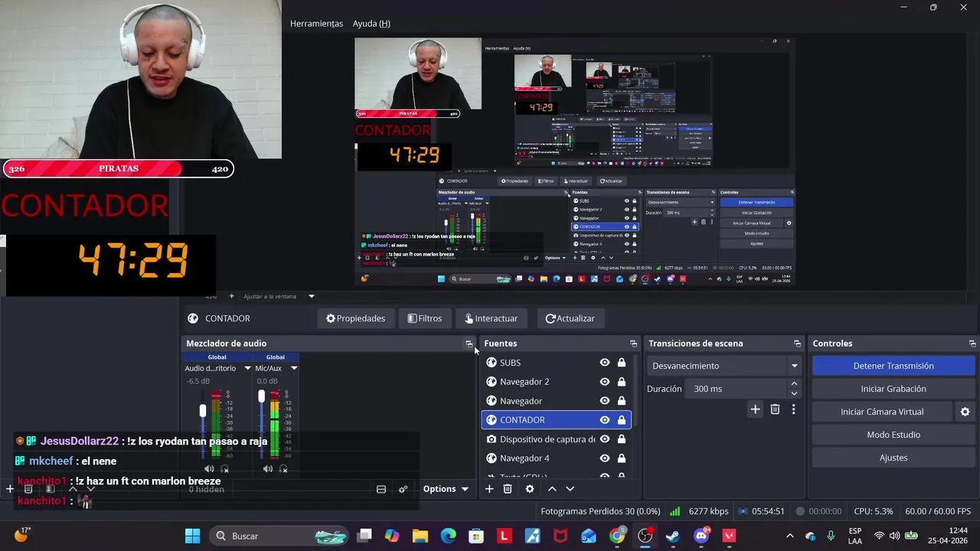Open Audio del escritorio channel dropdown arrow

tap(247, 368)
